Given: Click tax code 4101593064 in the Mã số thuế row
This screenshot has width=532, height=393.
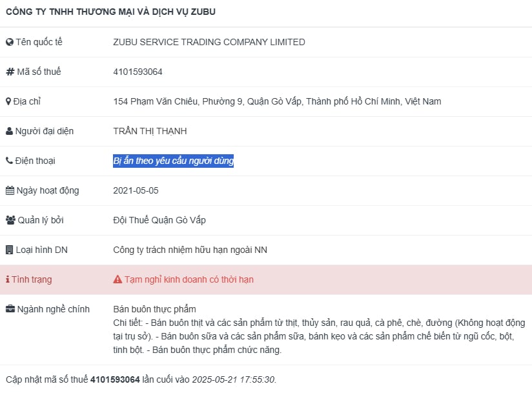Looking at the screenshot, I should (138, 72).
